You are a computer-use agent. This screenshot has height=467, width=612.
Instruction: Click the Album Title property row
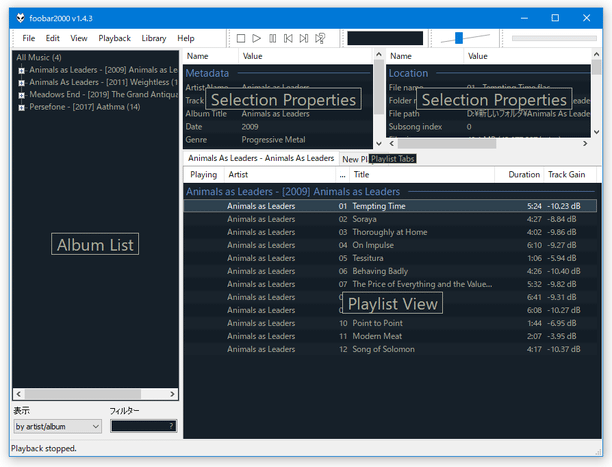pyautogui.click(x=278, y=114)
